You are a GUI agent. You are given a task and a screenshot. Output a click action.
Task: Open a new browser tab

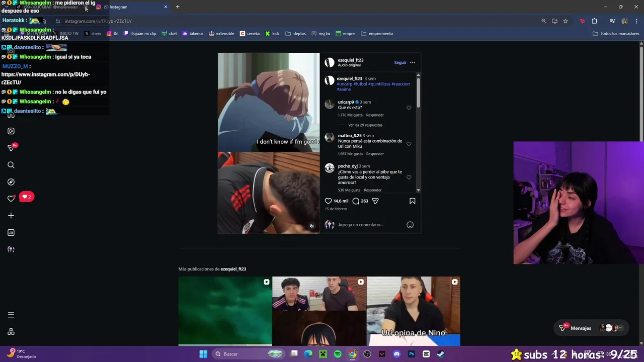click(x=178, y=7)
